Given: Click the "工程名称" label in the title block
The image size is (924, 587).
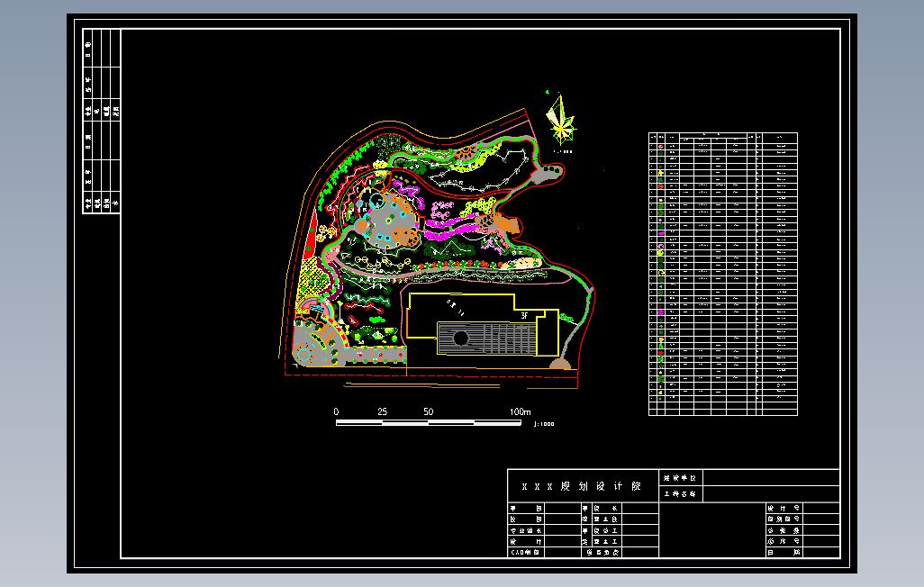Looking at the screenshot, I should point(681,494).
